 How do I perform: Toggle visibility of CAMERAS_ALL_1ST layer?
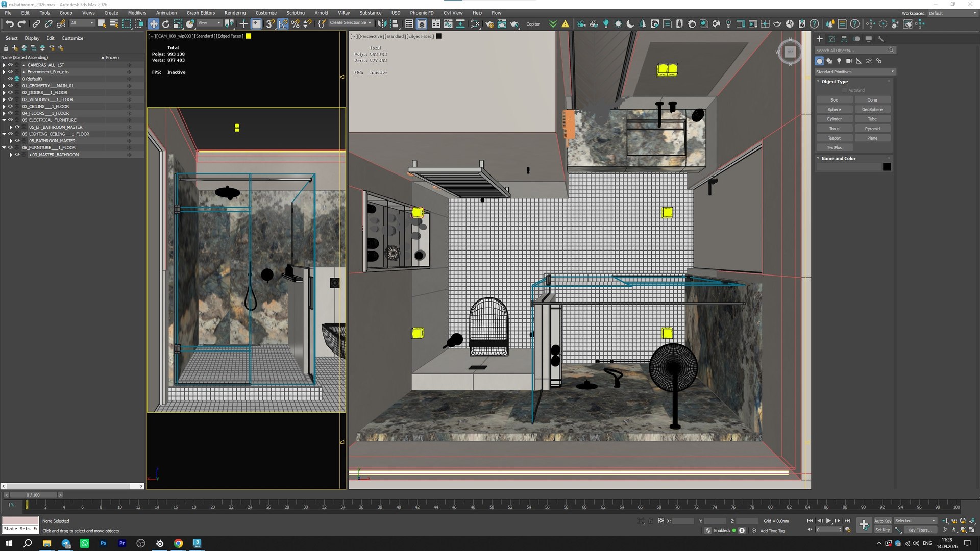click(10, 65)
